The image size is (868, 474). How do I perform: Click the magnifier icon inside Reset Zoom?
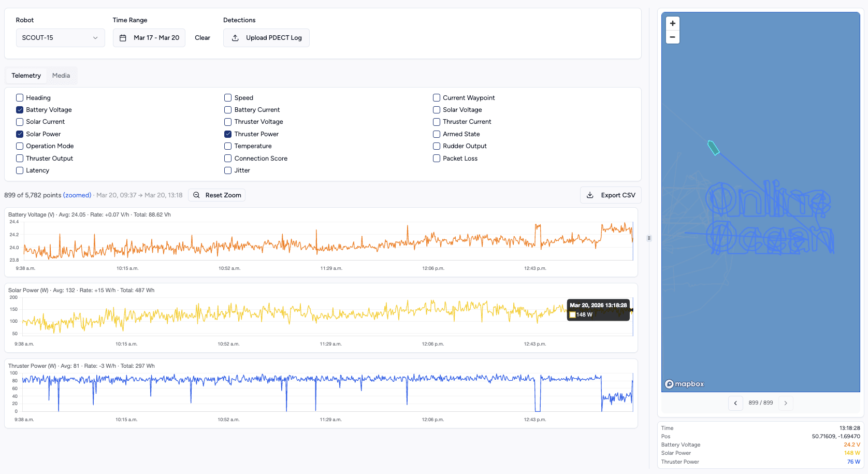click(x=196, y=195)
